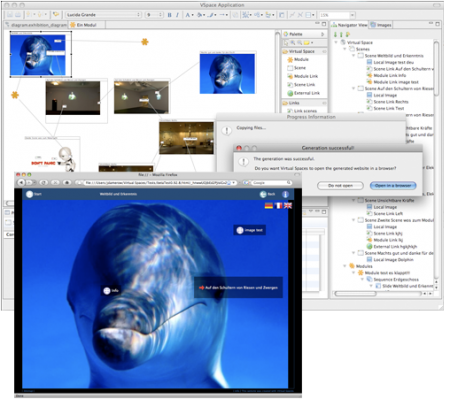Select External Link tree item
The height and width of the screenshot is (399, 450).
tap(392, 247)
